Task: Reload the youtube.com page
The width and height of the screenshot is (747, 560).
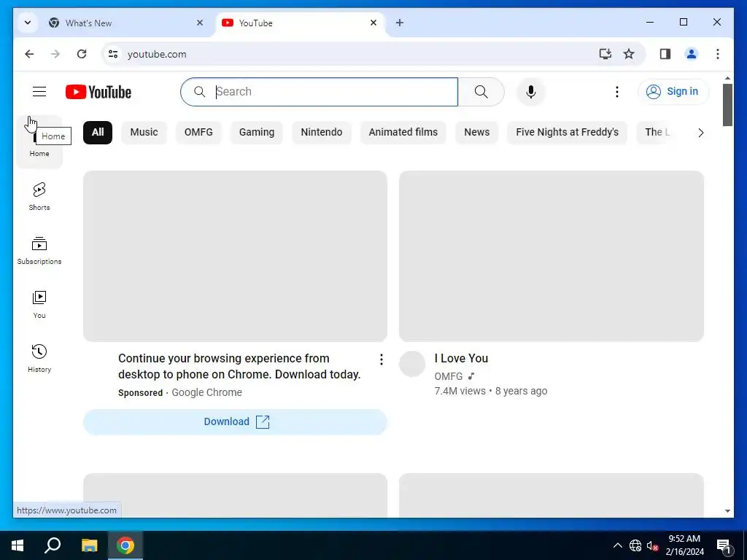Action: (82, 54)
